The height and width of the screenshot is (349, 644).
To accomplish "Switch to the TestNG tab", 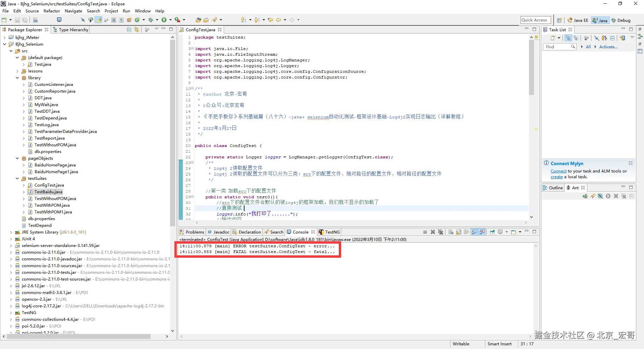I will coord(329,232).
